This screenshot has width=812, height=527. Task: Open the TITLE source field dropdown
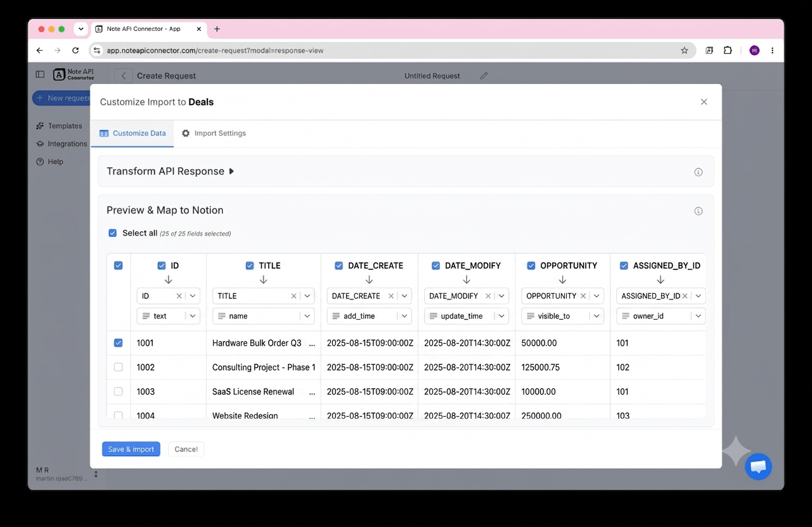click(x=307, y=296)
